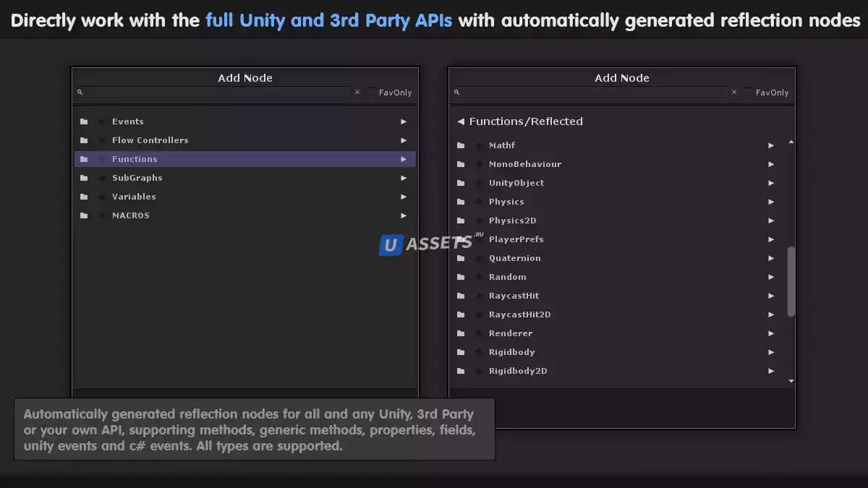Enable FavOnly checkbox in left panel
The width and height of the screenshot is (868, 488).
coord(371,93)
